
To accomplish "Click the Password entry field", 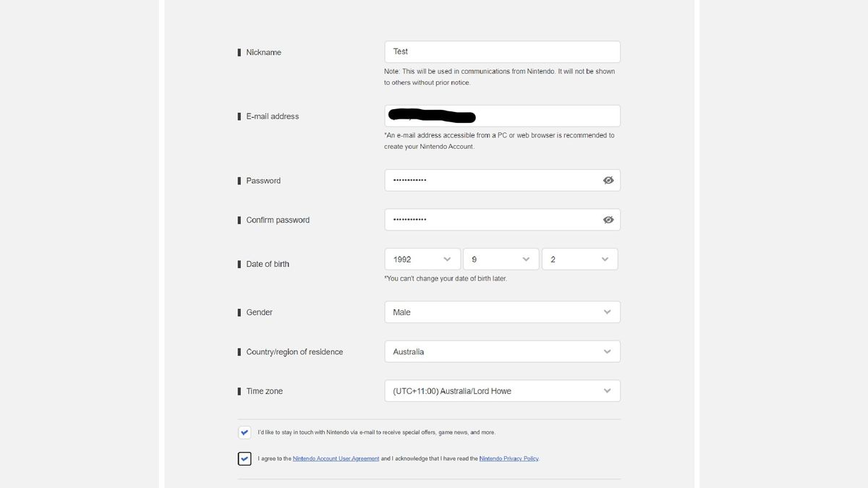I will click(x=492, y=179).
